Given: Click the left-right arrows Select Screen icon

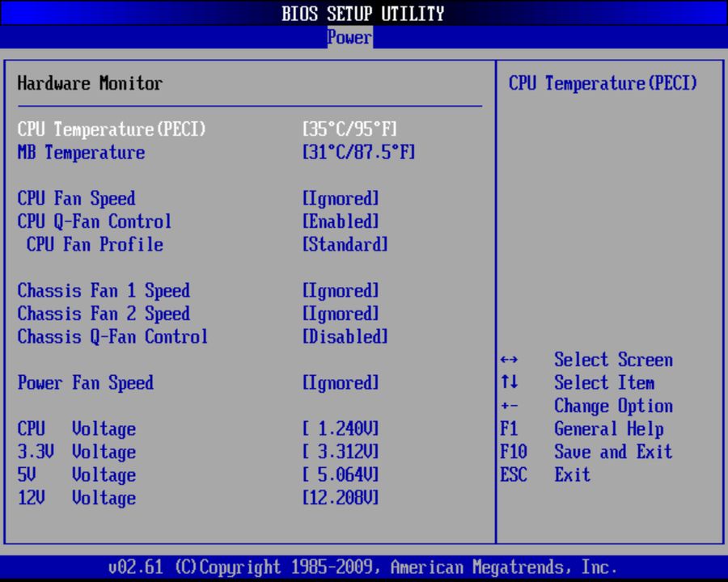Looking at the screenshot, I should point(510,360).
